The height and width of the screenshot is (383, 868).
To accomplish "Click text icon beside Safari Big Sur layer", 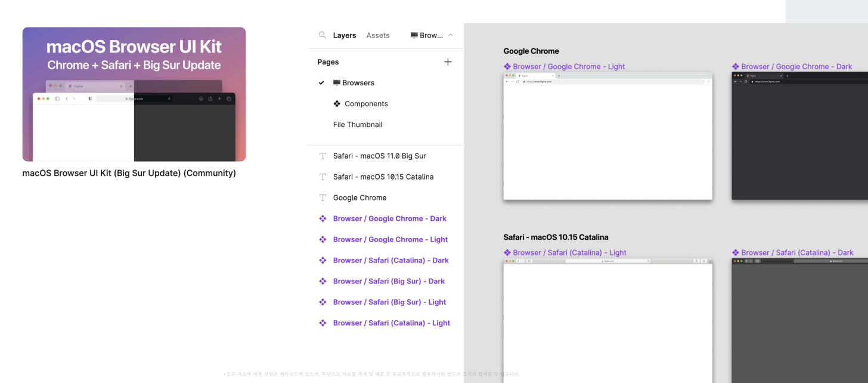I will 323,156.
